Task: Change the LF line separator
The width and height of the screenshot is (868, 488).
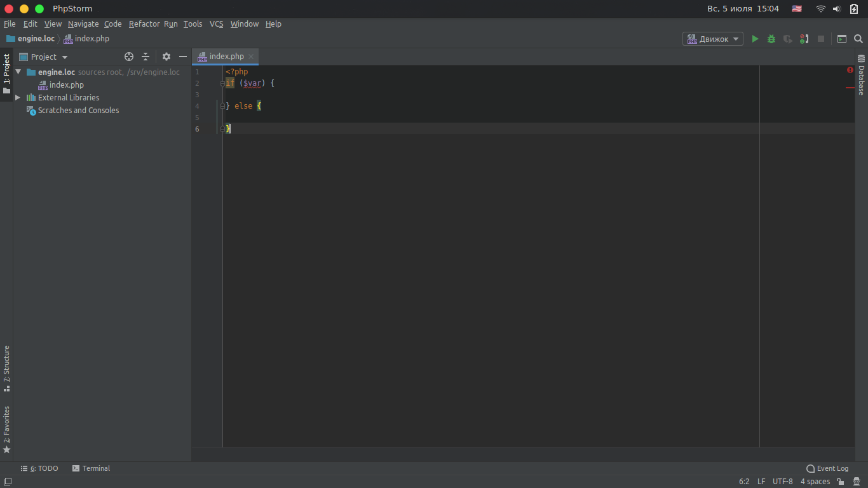Action: (x=761, y=482)
